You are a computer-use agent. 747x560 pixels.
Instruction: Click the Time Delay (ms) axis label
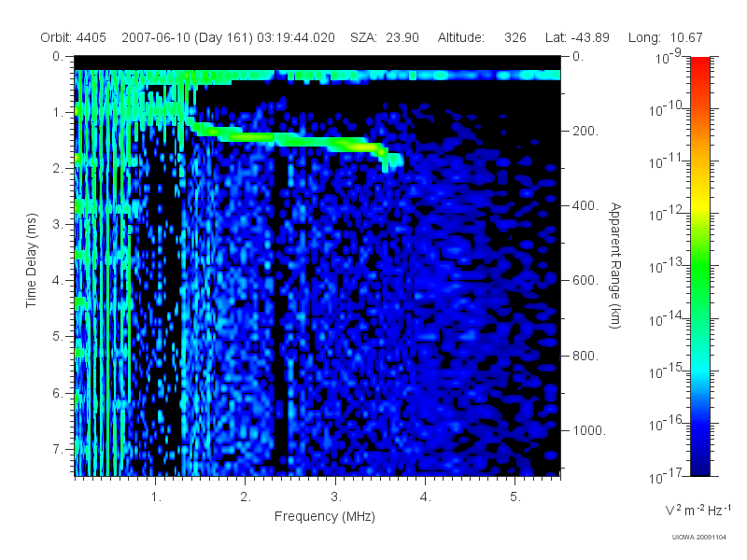31,260
